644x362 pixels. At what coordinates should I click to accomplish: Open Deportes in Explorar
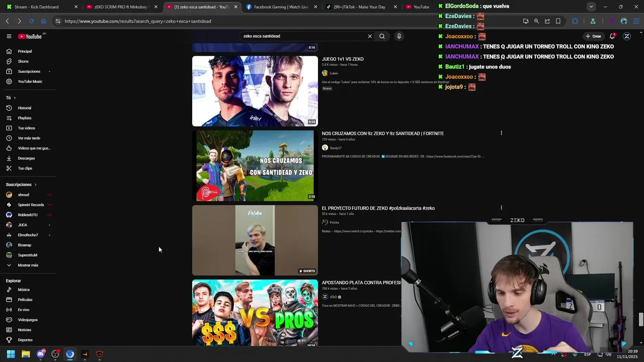(x=28, y=340)
